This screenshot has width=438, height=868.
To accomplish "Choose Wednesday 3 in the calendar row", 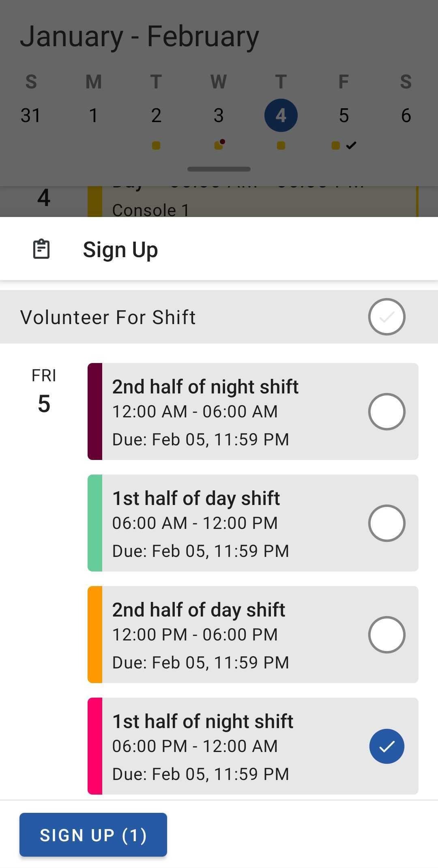I will pos(219,116).
